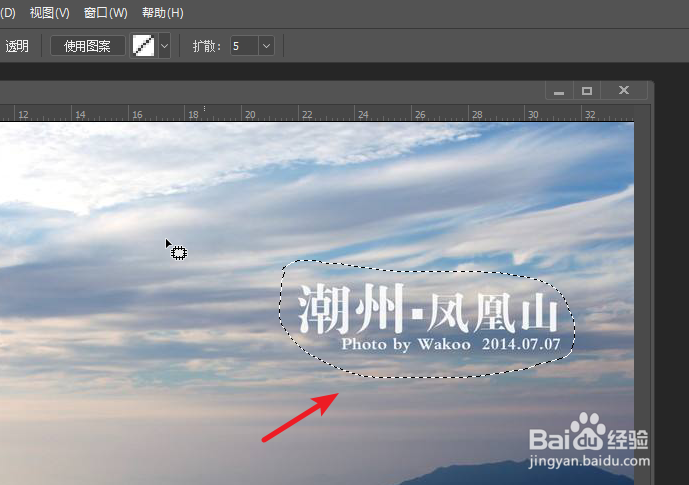The width and height of the screenshot is (689, 485).
Task: Minimize the document window
Action: [x=559, y=91]
